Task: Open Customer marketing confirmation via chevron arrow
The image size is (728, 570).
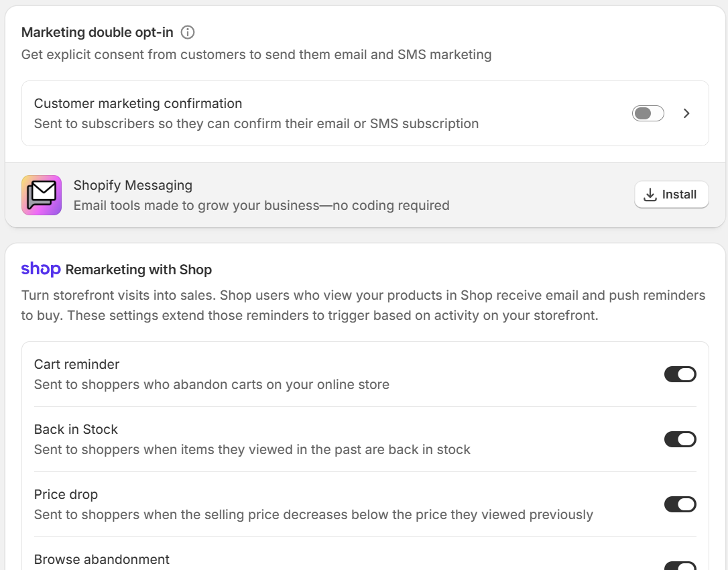Action: (x=686, y=113)
